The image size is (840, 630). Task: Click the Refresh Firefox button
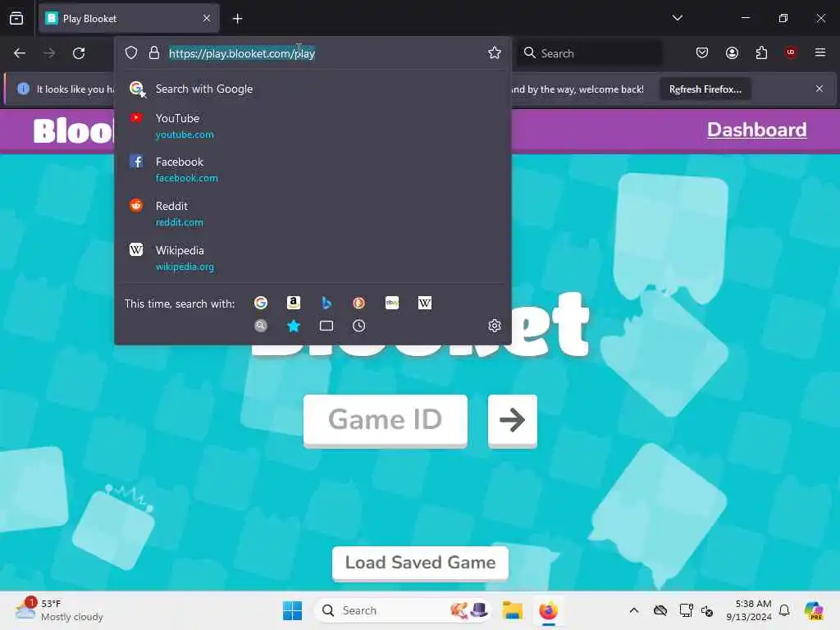point(705,89)
